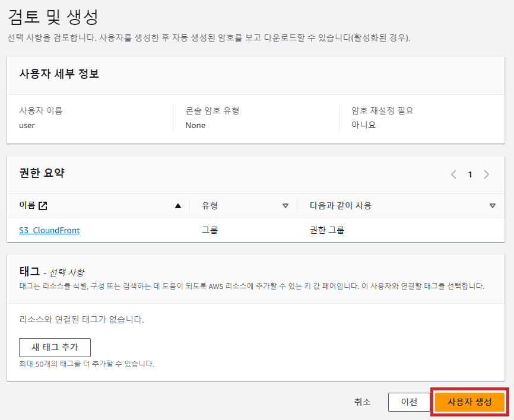Click the 검토 및 생성 page title
The width and height of the screenshot is (514, 420).
[53, 17]
